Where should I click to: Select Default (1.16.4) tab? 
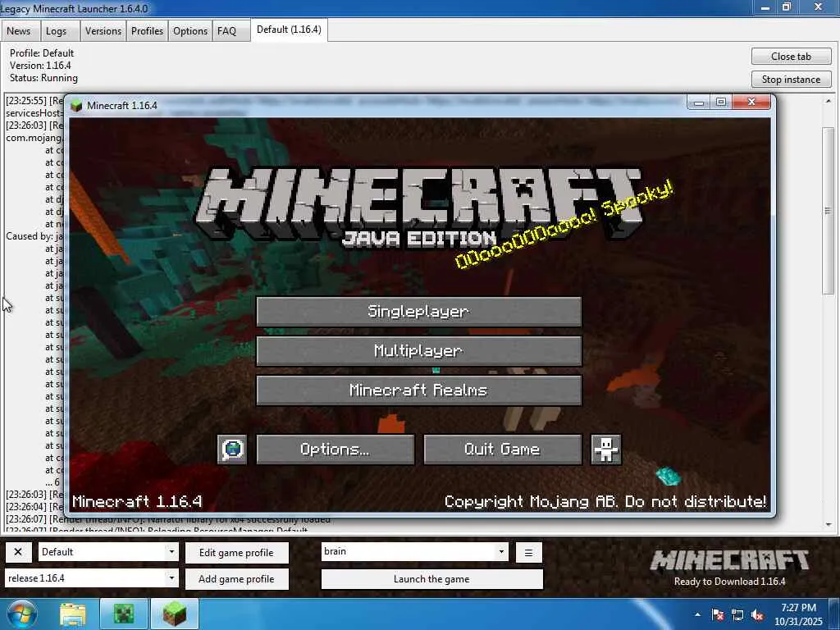290,30
